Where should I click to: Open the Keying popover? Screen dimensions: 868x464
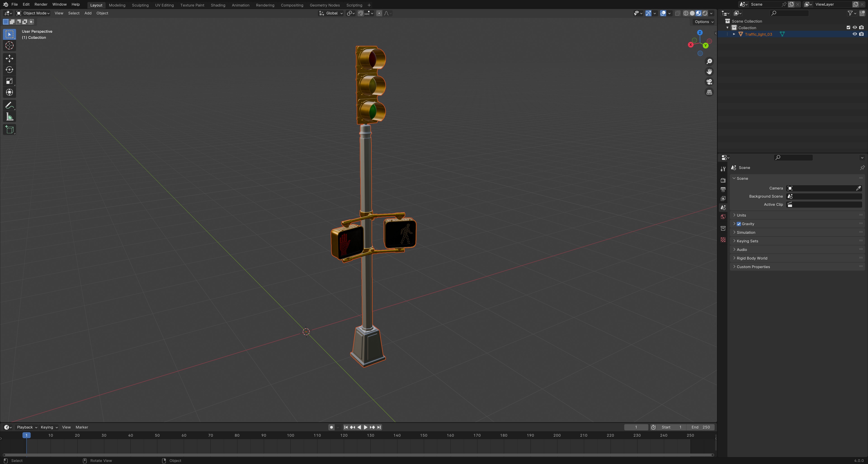pos(49,427)
